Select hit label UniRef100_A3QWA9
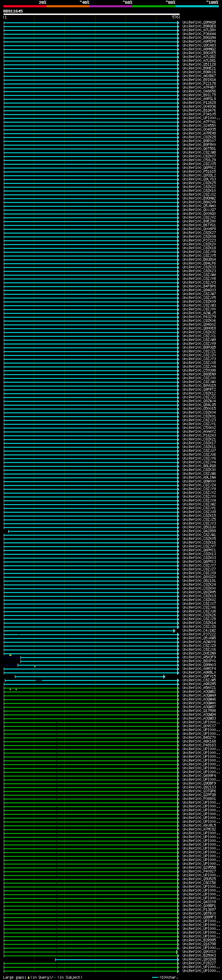 [x=199, y=695]
